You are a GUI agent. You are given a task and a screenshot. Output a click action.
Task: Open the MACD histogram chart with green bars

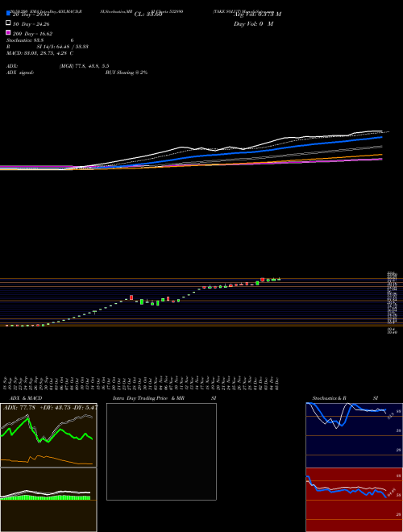(x=48, y=500)
